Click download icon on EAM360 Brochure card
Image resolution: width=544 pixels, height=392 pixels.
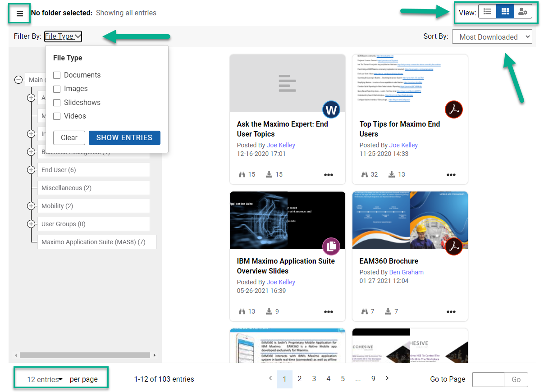pos(389,311)
